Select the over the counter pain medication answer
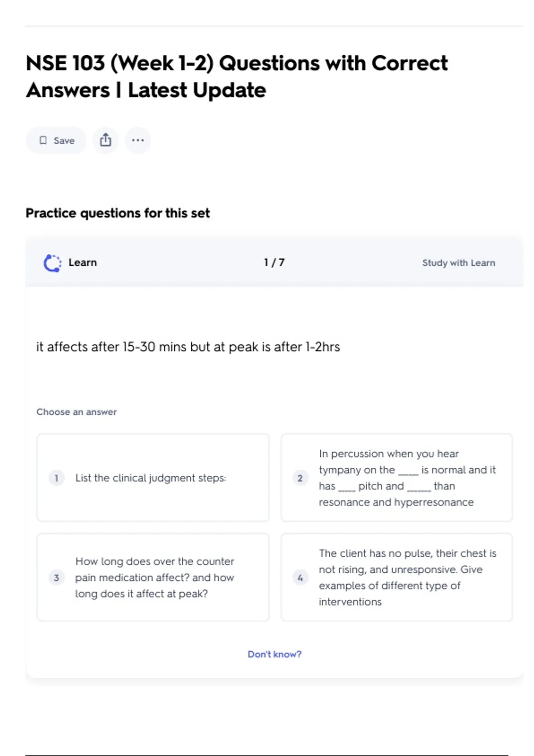 click(x=153, y=577)
